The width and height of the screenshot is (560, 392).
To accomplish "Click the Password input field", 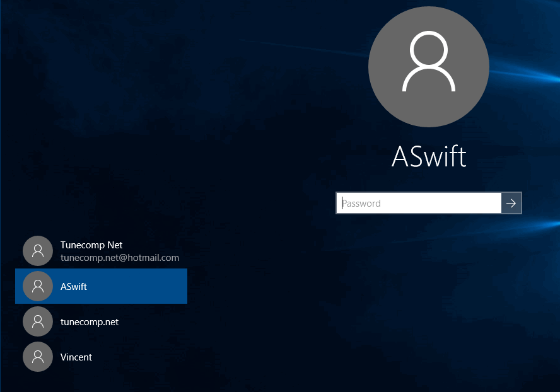I will click(419, 203).
